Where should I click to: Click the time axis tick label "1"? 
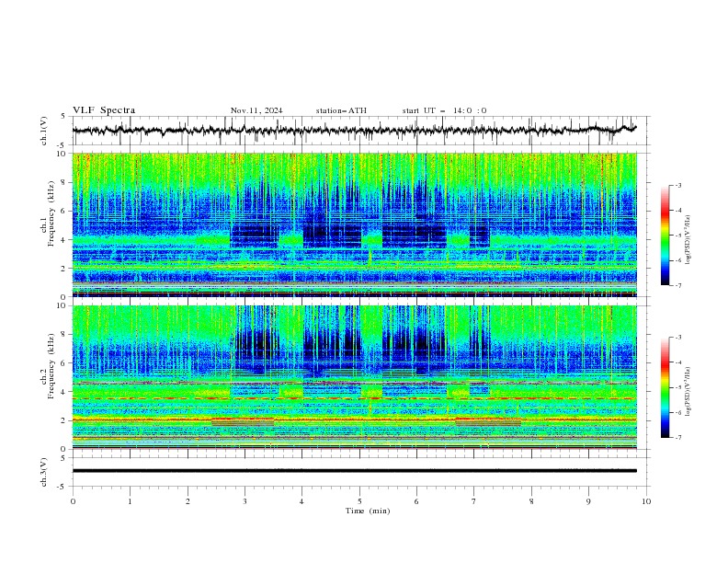pyautogui.click(x=130, y=501)
